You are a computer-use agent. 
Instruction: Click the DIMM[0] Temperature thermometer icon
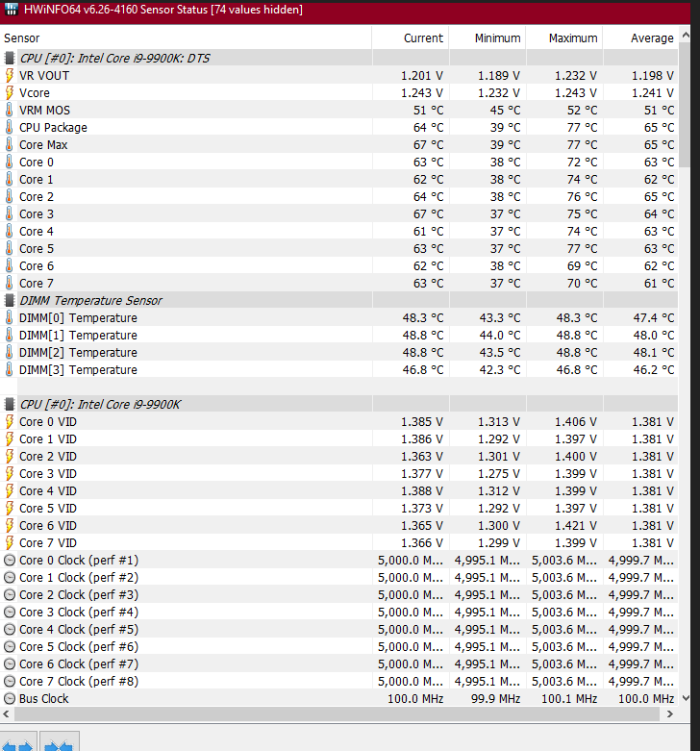point(10,317)
